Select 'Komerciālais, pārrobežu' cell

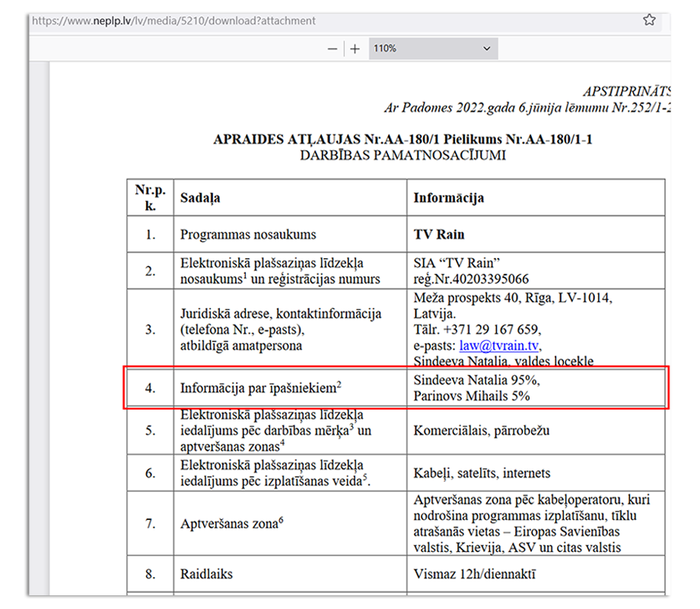pyautogui.click(x=536, y=430)
